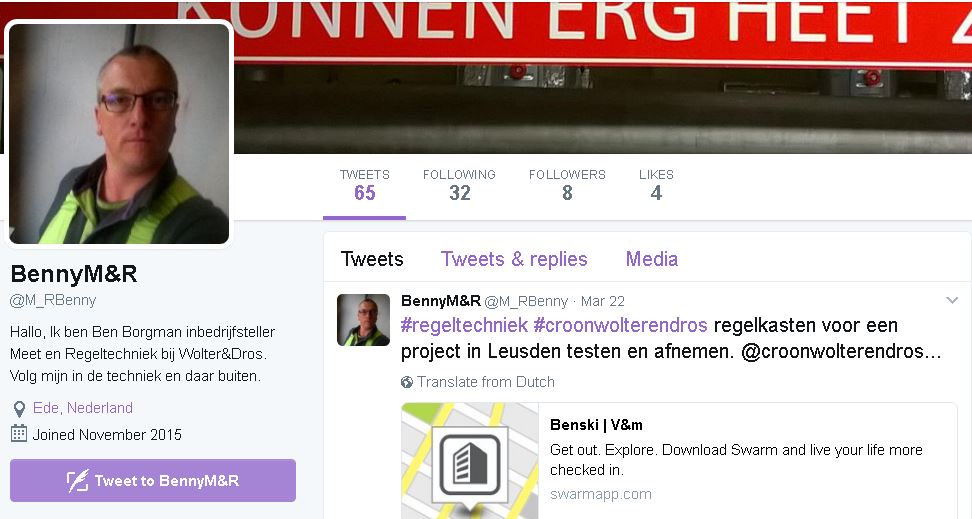972x519 pixels.
Task: Translate the tweet from Dutch
Action: pos(485,383)
